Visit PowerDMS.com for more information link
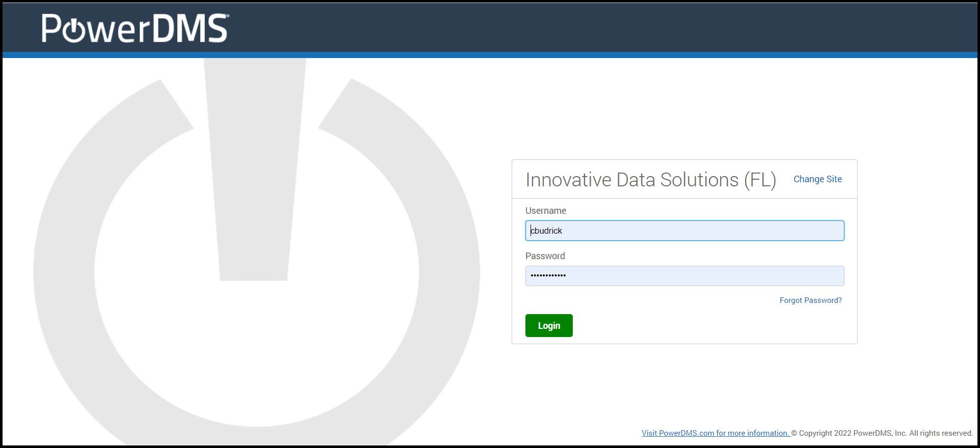The height and width of the screenshot is (448, 980). pyautogui.click(x=715, y=433)
